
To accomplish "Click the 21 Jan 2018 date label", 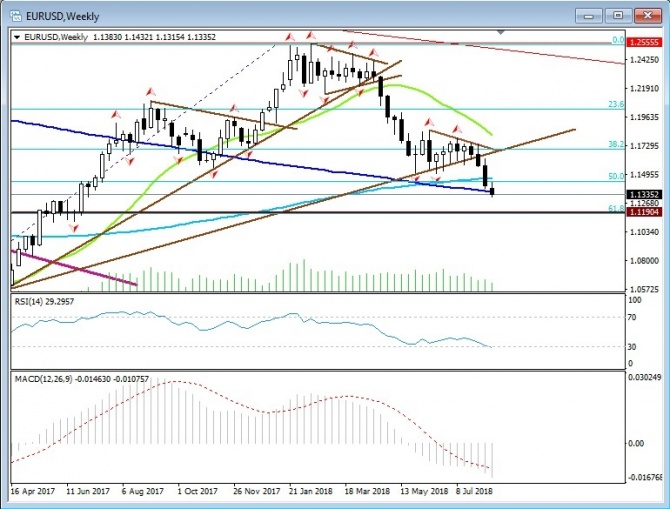I will point(310,491).
